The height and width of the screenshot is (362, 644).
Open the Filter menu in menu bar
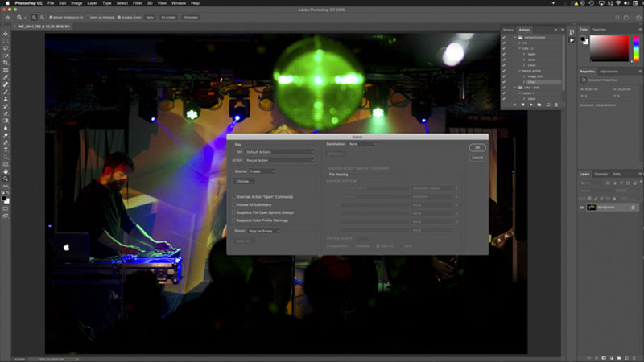137,3
